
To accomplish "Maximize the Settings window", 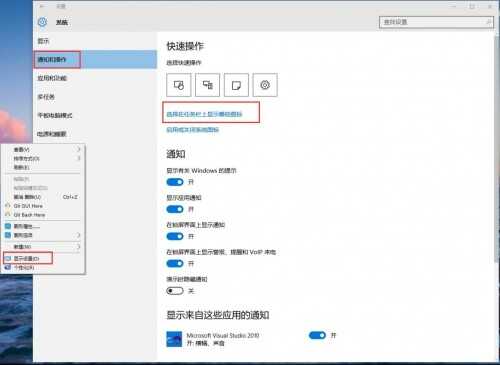I will [472, 6].
